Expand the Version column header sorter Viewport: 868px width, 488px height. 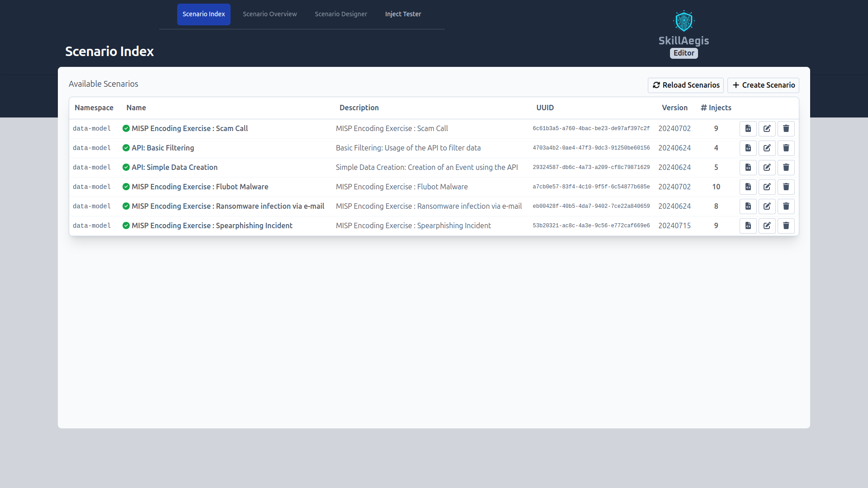(674, 108)
